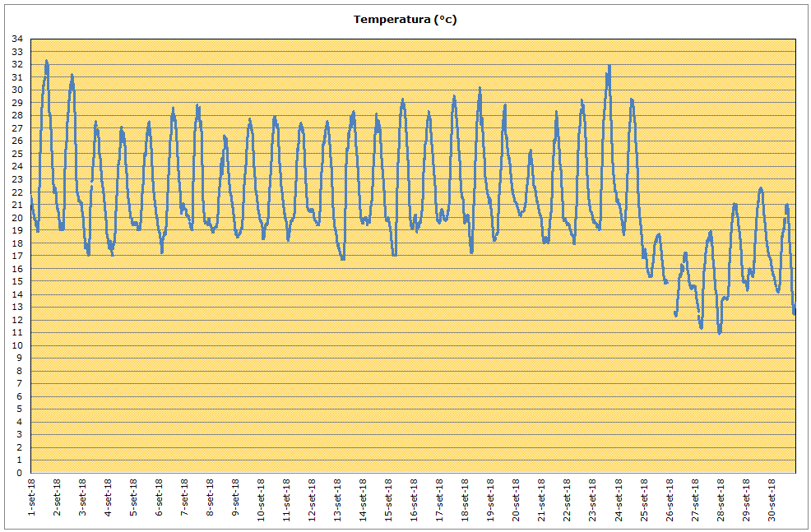Click the highest temperature peak on 1-set-18
This screenshot has width=811, height=532.
(46, 61)
